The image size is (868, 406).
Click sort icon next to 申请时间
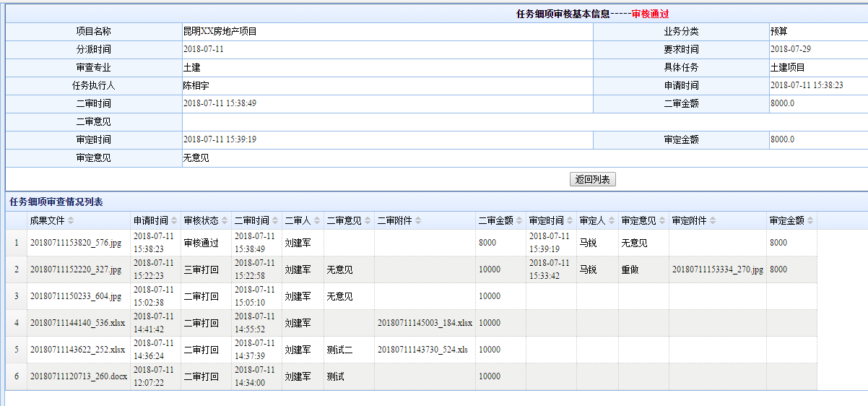coord(173,221)
